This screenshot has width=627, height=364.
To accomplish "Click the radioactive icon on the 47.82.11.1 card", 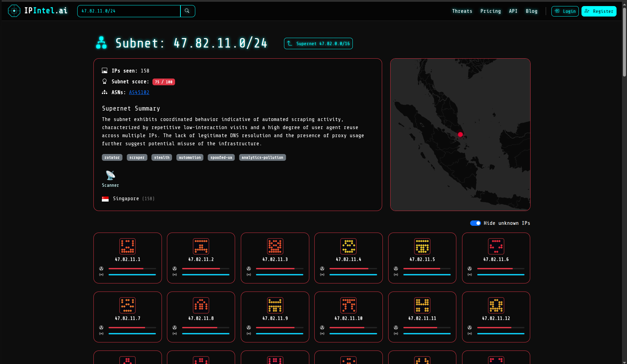I will [x=101, y=269].
